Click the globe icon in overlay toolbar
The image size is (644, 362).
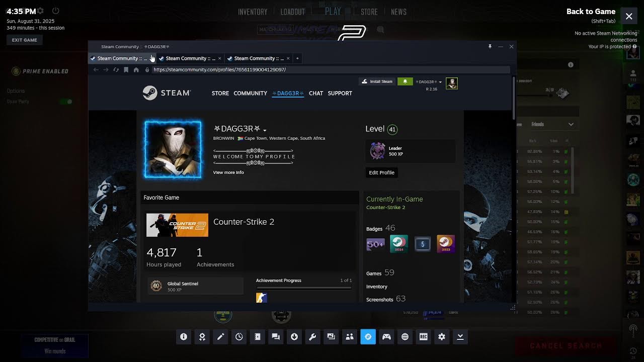(x=405, y=337)
